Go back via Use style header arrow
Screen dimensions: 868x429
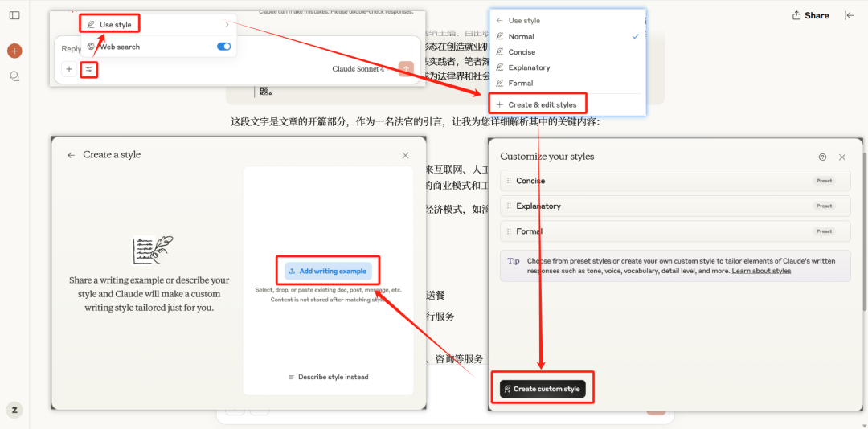(x=500, y=21)
